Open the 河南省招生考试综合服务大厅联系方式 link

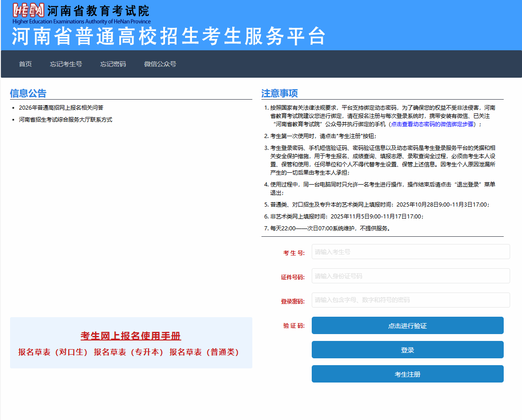click(x=65, y=120)
